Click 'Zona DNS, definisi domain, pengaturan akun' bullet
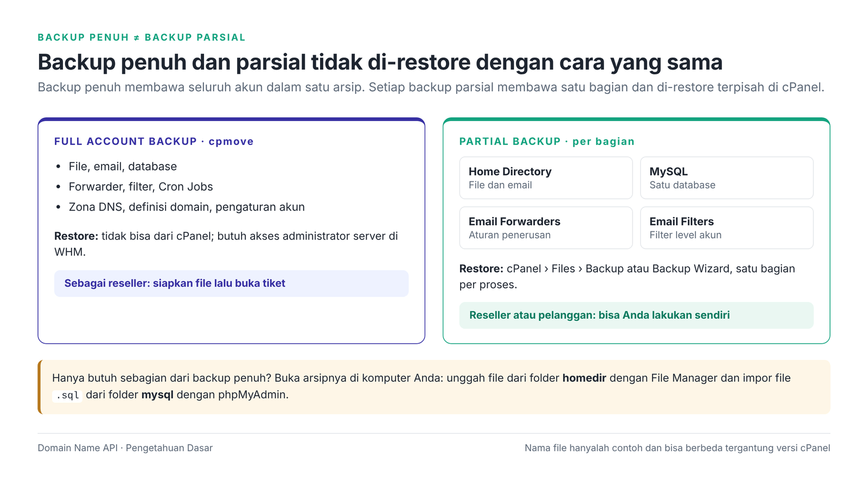 187,207
